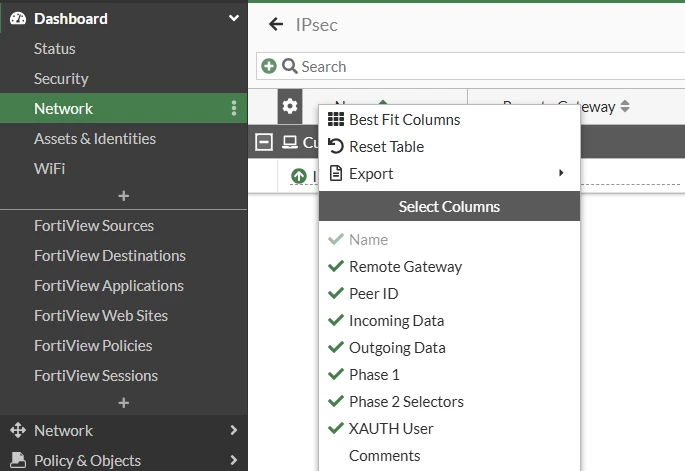Viewport: 685px width, 471px height.
Task: Uncheck the Remote Gateway column
Action: click(x=450, y=267)
